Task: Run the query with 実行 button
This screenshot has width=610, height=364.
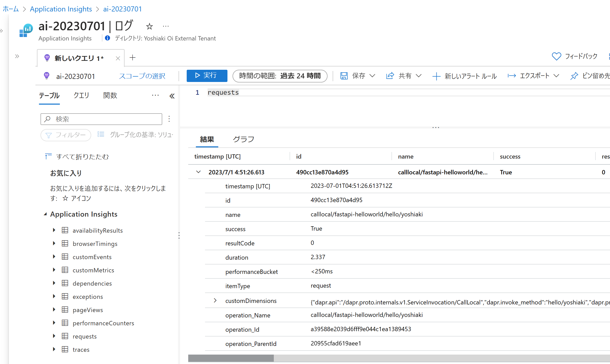Action: [207, 76]
